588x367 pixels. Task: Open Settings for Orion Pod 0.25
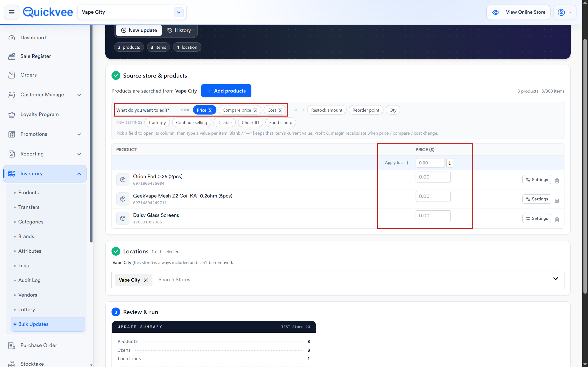[537, 180]
